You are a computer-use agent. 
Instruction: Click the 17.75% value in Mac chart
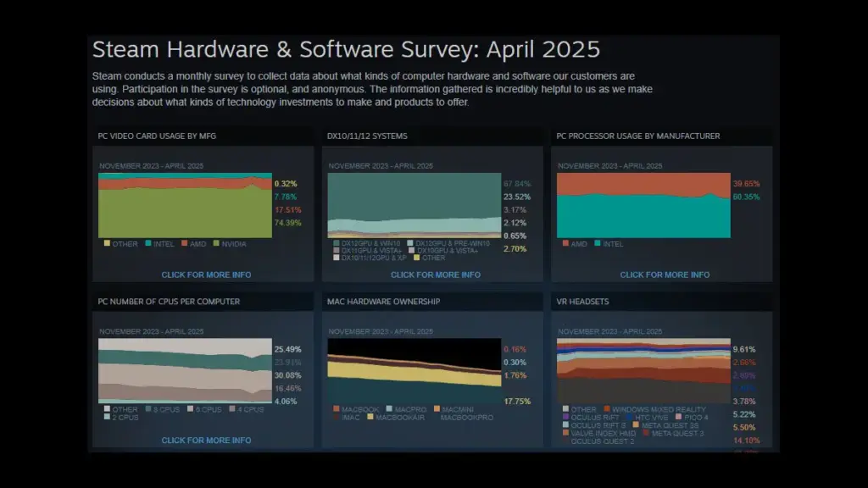click(x=517, y=401)
